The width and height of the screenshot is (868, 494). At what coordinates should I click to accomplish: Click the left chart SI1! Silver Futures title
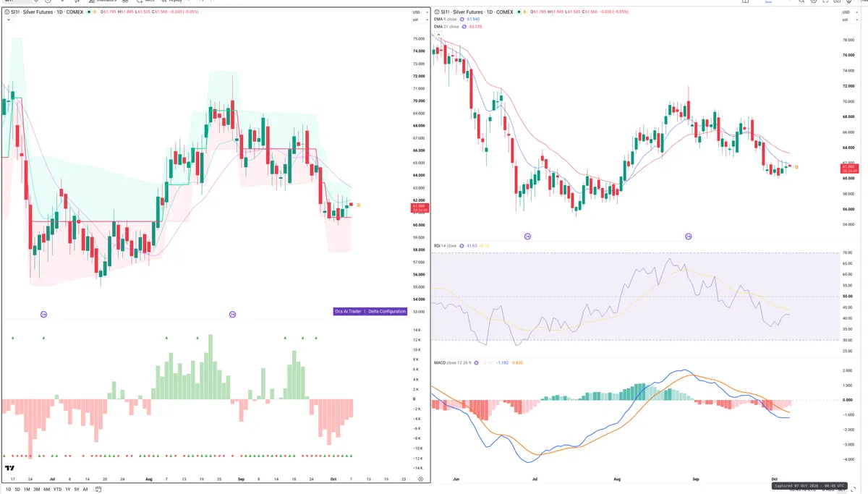click(x=47, y=12)
